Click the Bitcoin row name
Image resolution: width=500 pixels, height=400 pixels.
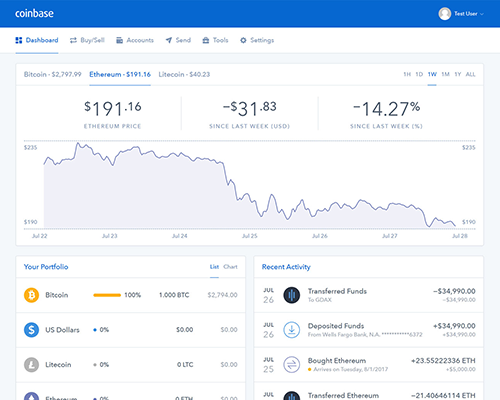tap(57, 295)
